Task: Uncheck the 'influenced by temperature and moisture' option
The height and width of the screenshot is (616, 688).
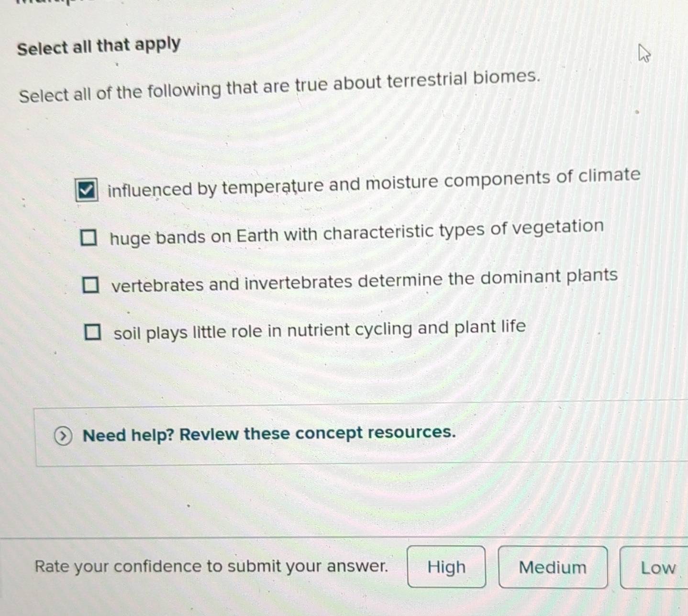Action: pos(86,191)
